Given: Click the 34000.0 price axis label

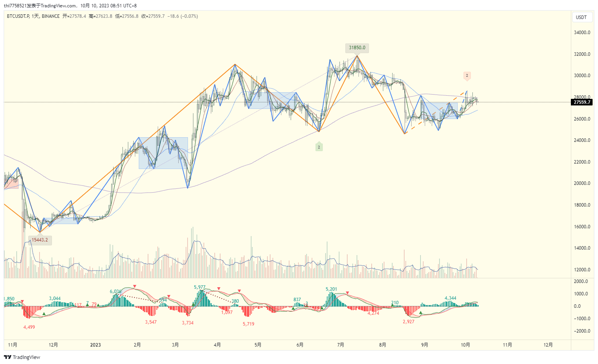Looking at the screenshot, I should (582, 33).
